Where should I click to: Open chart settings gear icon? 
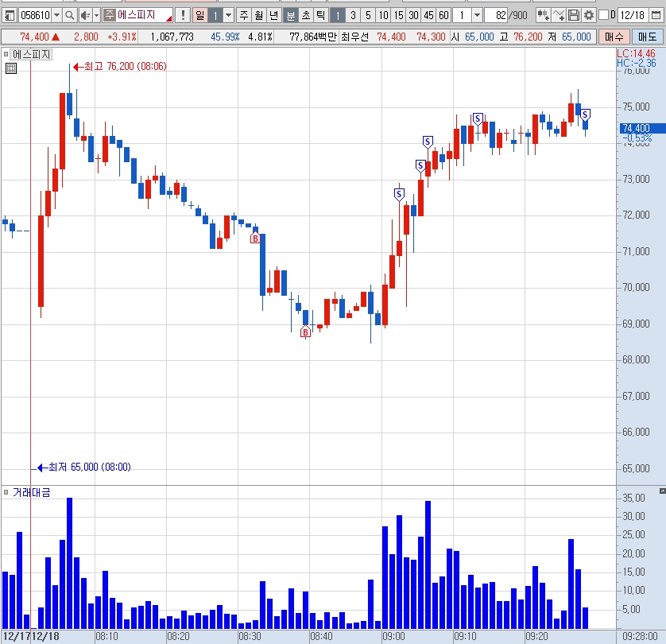pos(589,16)
